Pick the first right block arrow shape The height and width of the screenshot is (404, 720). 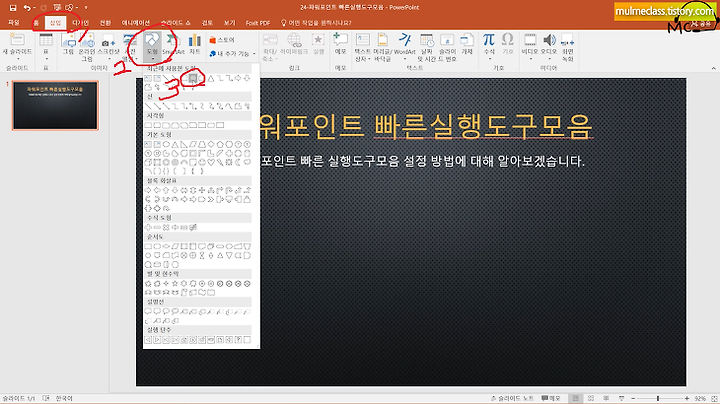click(x=148, y=190)
